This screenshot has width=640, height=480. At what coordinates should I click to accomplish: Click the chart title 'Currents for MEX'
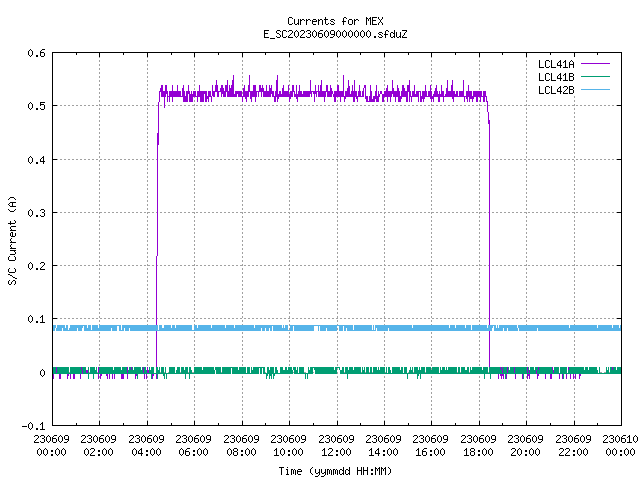point(335,21)
